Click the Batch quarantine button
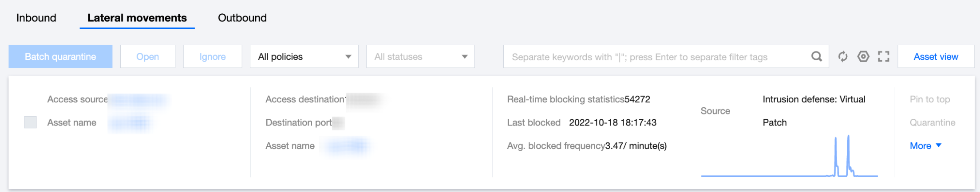The image size is (980, 192). (60, 57)
